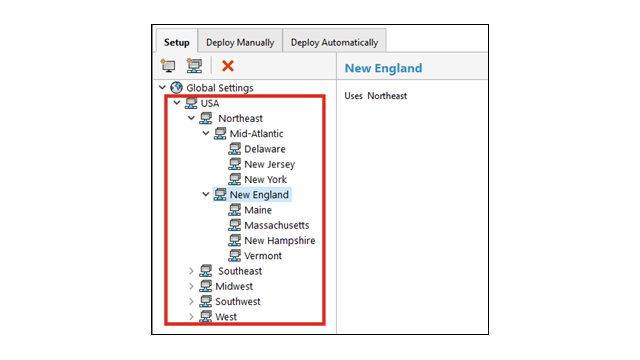Select Massachusetts in the tree
The image size is (640, 360).
pyautogui.click(x=276, y=225)
